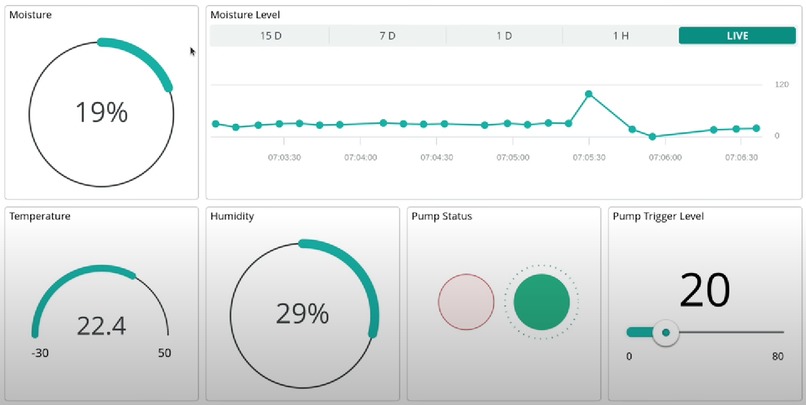This screenshot has width=806, height=405.
Task: Click the Moisture Level widget title
Action: [245, 15]
